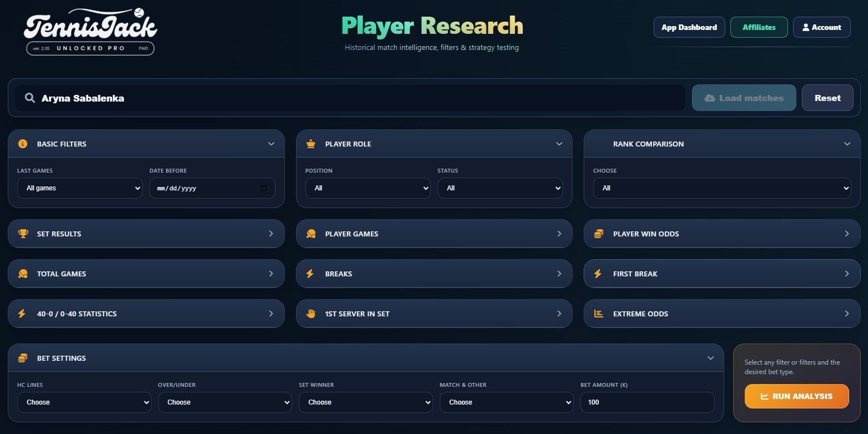Open the Match & Other dropdown
The height and width of the screenshot is (434, 868).
[x=506, y=402]
